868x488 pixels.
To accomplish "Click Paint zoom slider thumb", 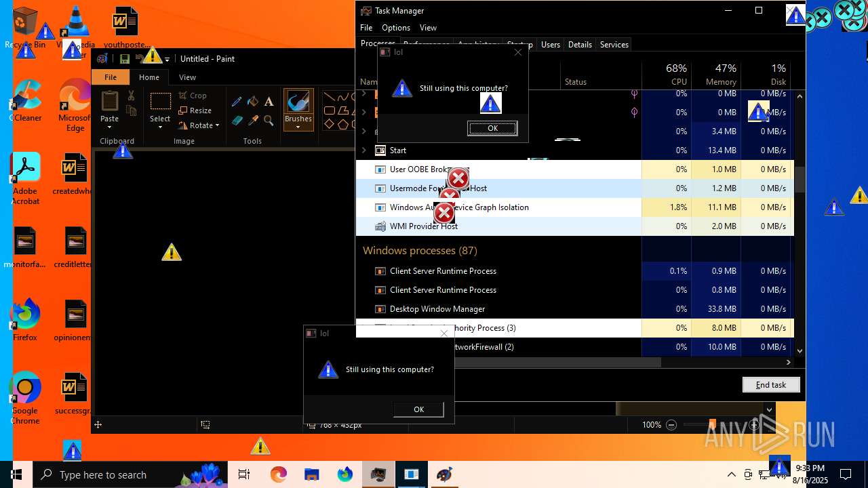I will coord(712,425).
